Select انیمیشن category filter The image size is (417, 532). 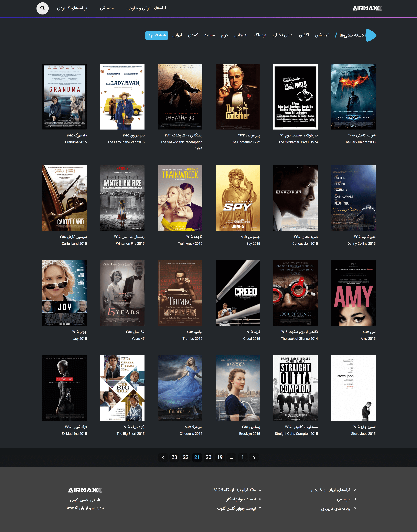tap(322, 35)
